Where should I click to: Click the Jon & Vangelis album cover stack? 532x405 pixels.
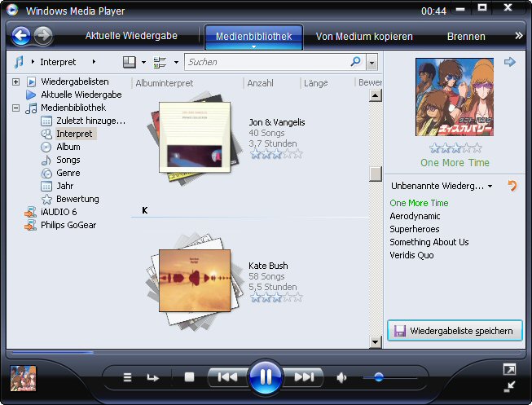pos(194,138)
